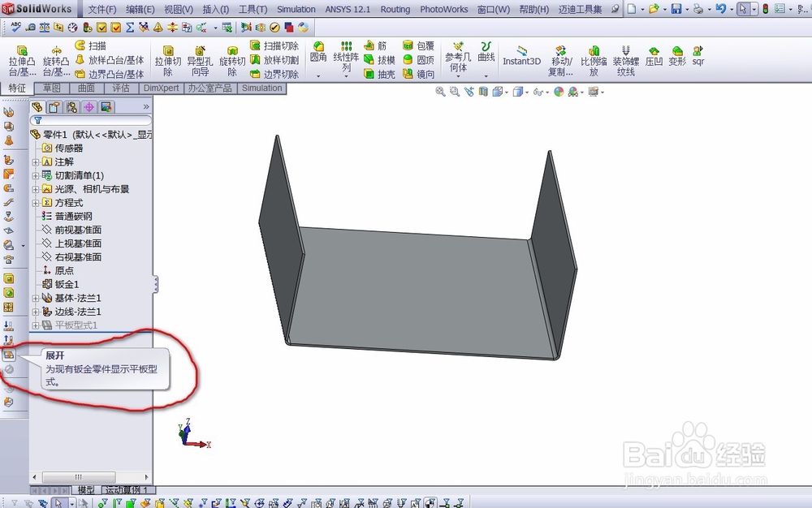Viewport: 812px width, 508px height.
Task: Open the 工具(T) menu
Action: (253, 9)
